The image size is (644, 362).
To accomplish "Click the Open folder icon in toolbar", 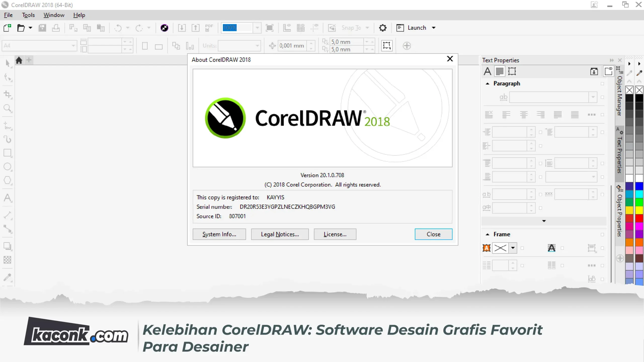I will pos(21,28).
